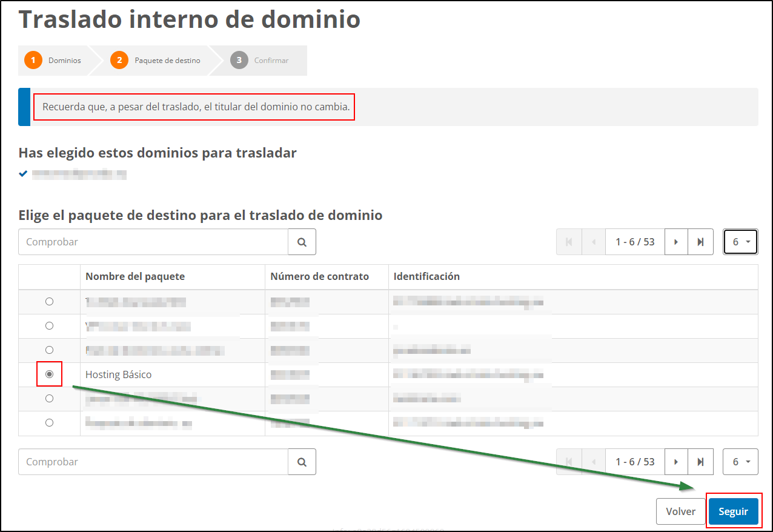Select the first package row radio button

(49, 301)
